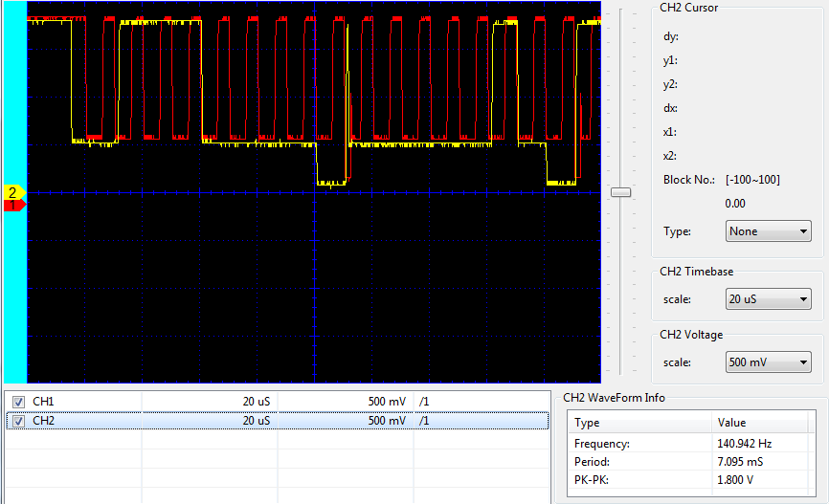829x504 pixels.
Task: Click the Value column header in WaveForm Info
Action: tap(759, 423)
